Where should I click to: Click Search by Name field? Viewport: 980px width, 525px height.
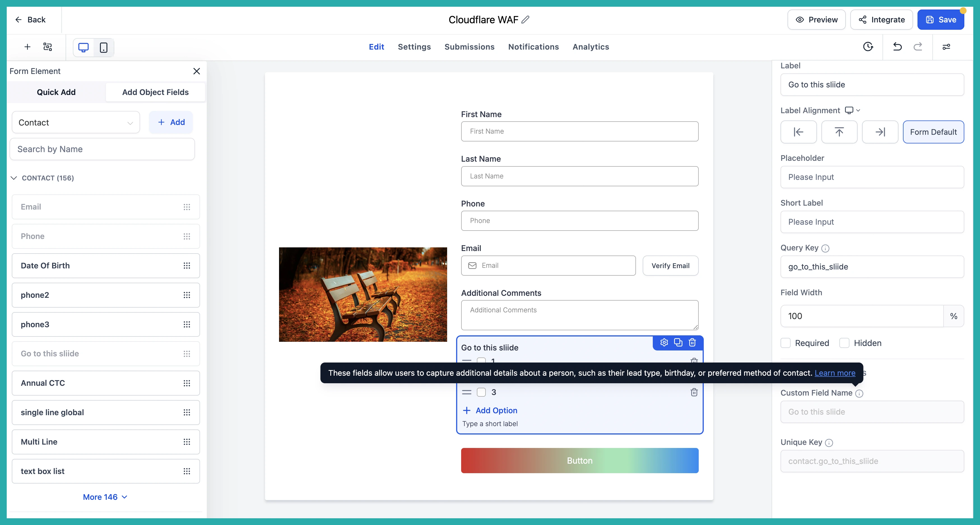pyautogui.click(x=102, y=149)
